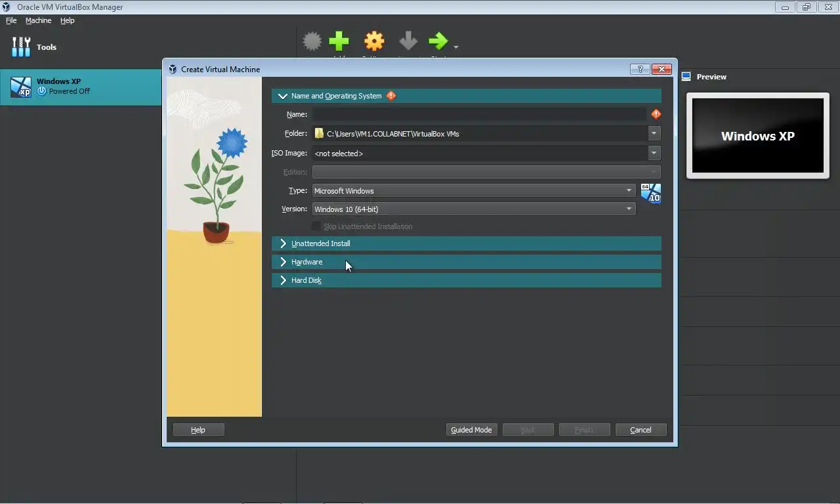The height and width of the screenshot is (504, 840).
Task: Open the Tools section icon
Action: 21,47
